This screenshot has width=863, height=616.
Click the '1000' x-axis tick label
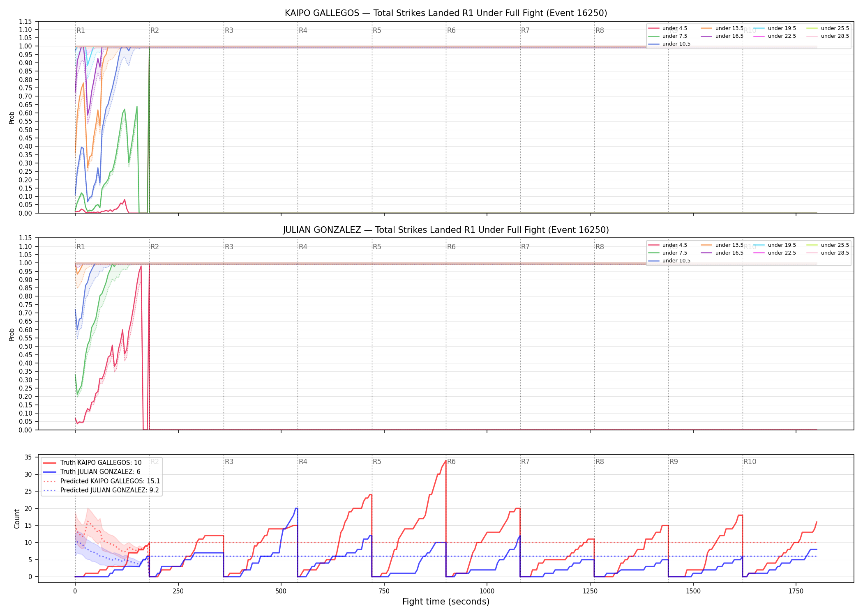tap(487, 591)
